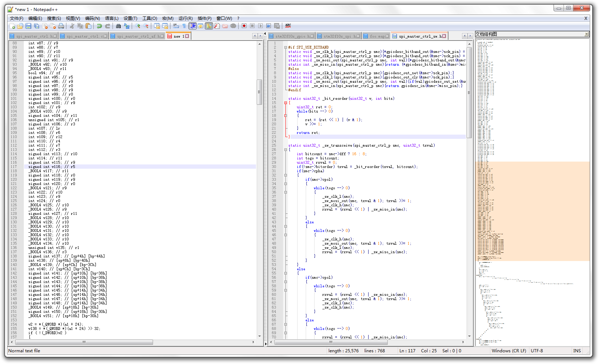The height and width of the screenshot is (364, 599).
Task: Click the Close file toolbar icon
Action: point(45,26)
